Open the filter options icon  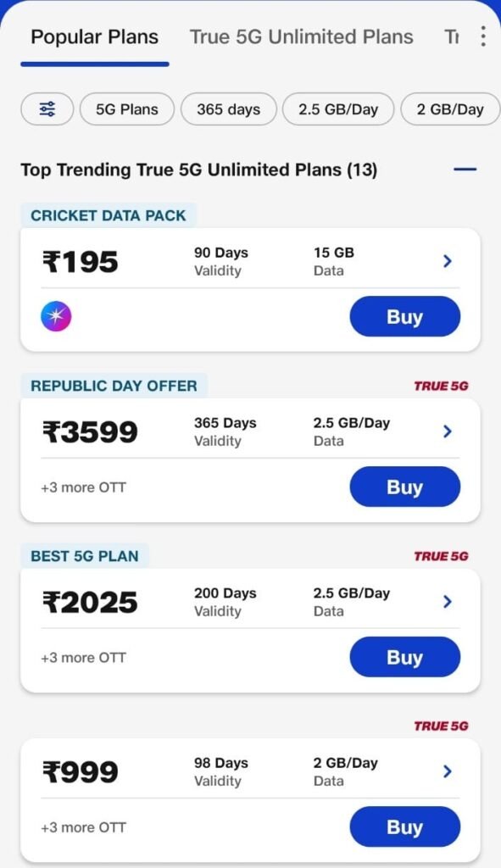pos(47,109)
